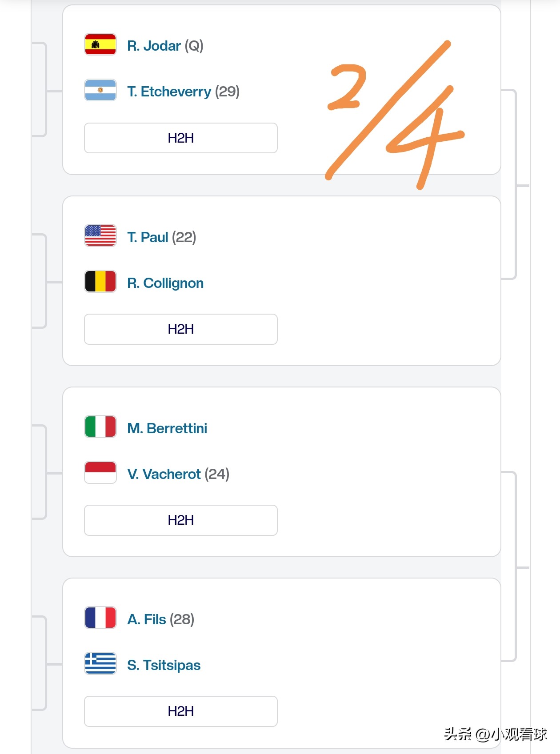Click the Greece flag beside S. Tsitsipas
This screenshot has height=754, width=560.
[x=100, y=663]
